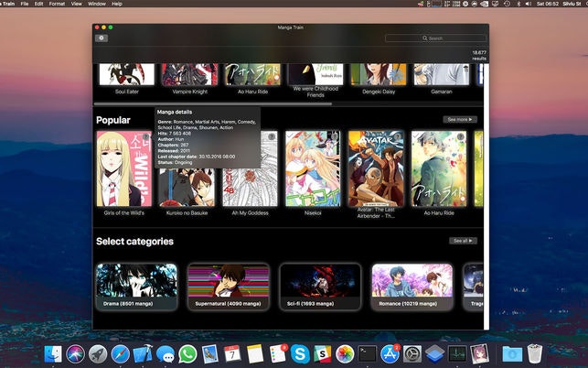Open Gamaran manga cover

coord(442,74)
